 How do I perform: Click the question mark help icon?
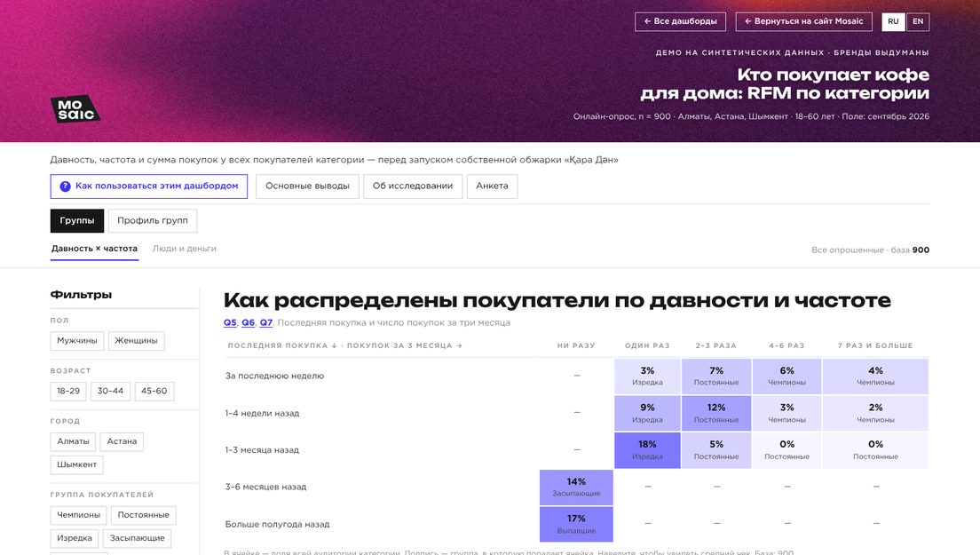(65, 186)
